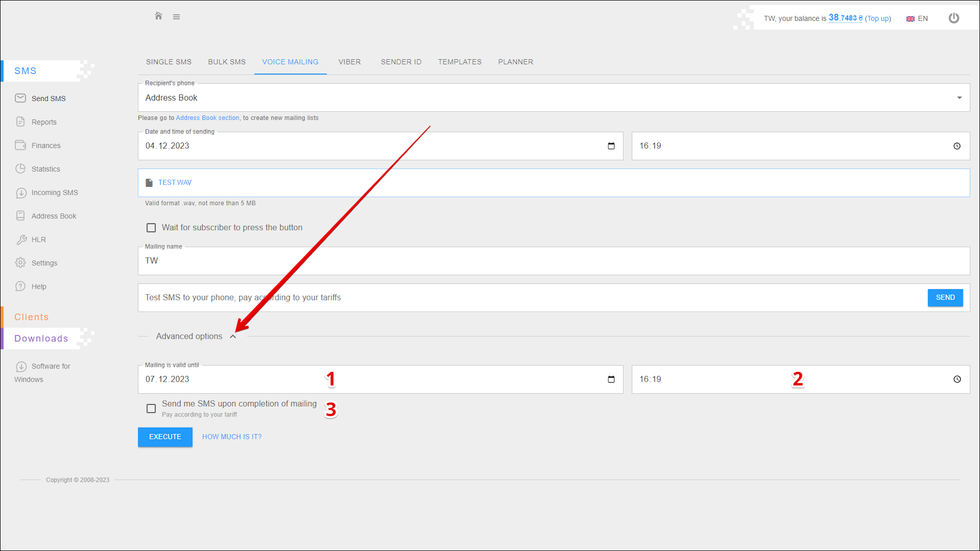Open Incoming SMS in sidebar
This screenshot has width=980, height=551.
pyautogui.click(x=54, y=192)
